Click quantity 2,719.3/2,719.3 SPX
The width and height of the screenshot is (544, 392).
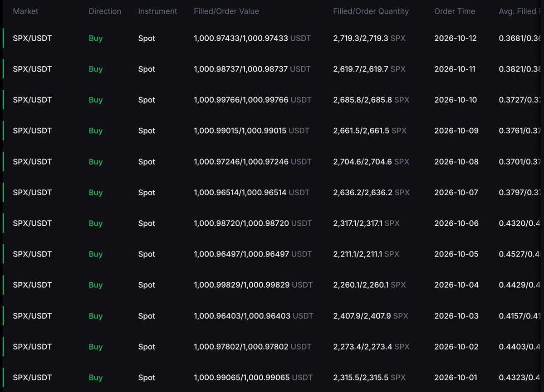click(x=369, y=38)
